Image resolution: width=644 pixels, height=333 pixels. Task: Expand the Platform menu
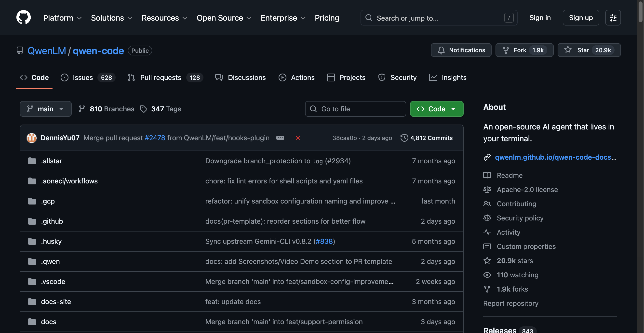point(63,18)
